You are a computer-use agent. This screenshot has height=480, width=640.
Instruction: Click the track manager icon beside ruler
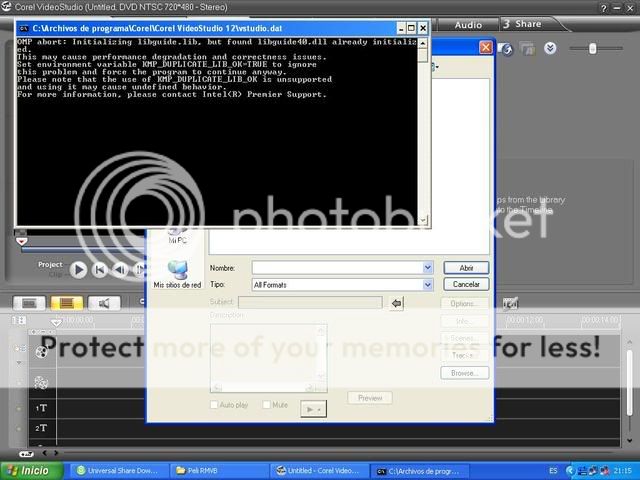click(19, 320)
